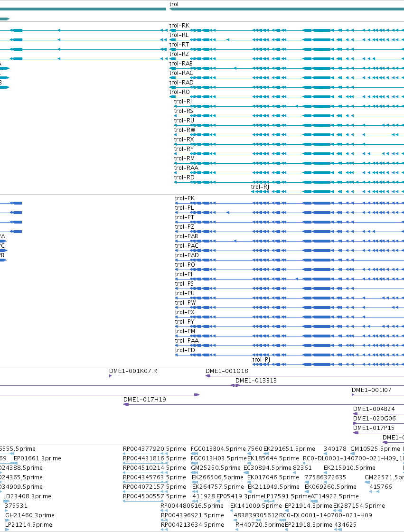Select transcript trol-RAB
Image resolution: width=404 pixels, height=532 pixels.
[x=181, y=64]
